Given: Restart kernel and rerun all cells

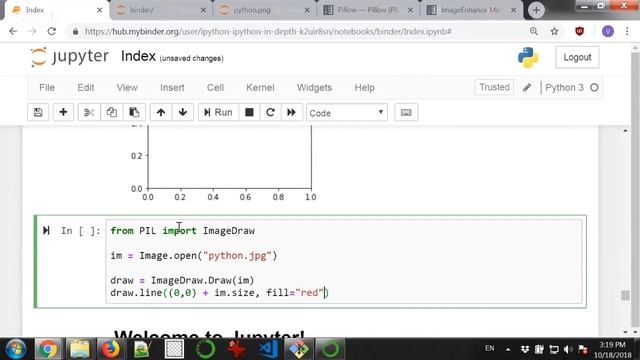Looking at the screenshot, I should pos(291,112).
